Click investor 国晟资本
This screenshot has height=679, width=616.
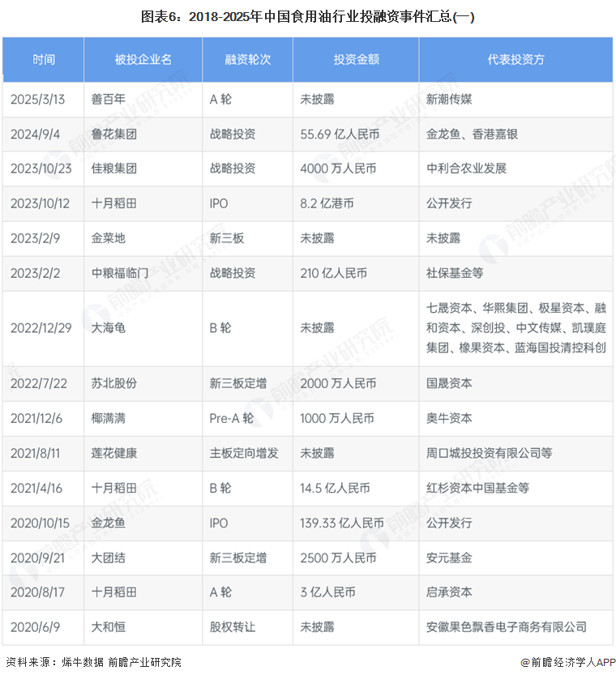tap(449, 384)
